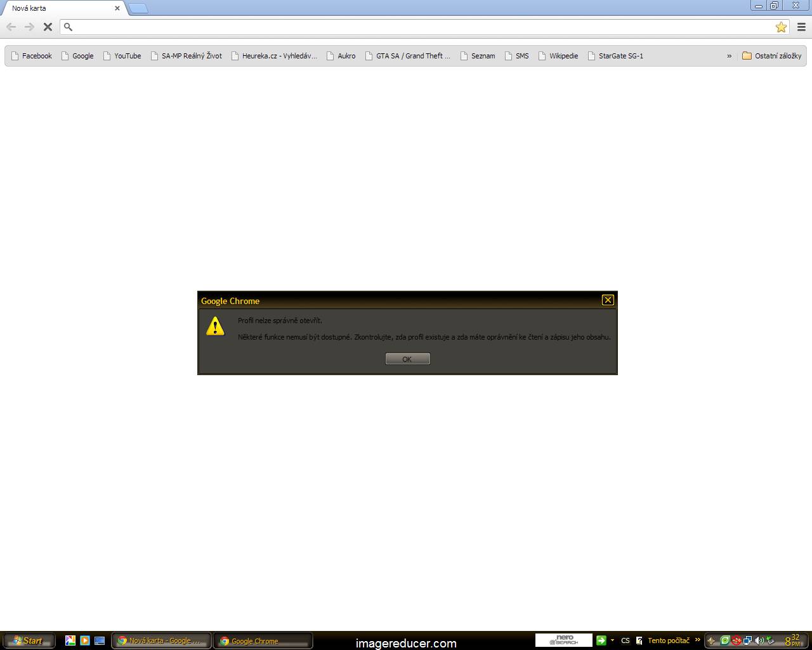Open the Heureka.cz bookmark
Image resolution: width=812 pixels, height=650 pixels.
click(274, 56)
